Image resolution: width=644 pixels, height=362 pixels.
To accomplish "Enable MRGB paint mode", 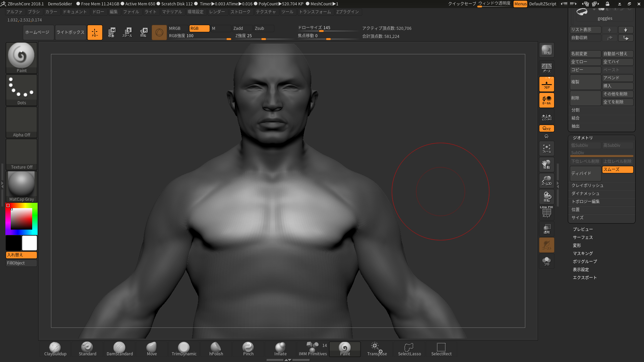I will (178, 28).
